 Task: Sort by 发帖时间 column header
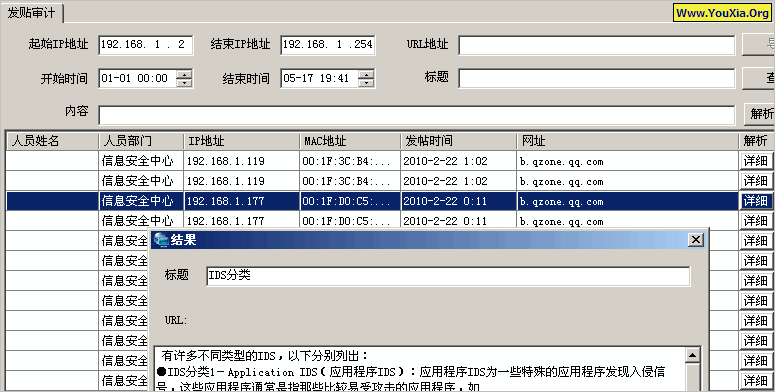(x=459, y=141)
